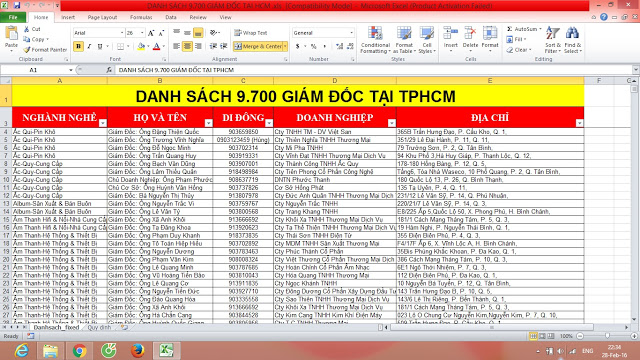Select column A header
This screenshot has height=360, width=640.
pyautogui.click(x=60, y=81)
